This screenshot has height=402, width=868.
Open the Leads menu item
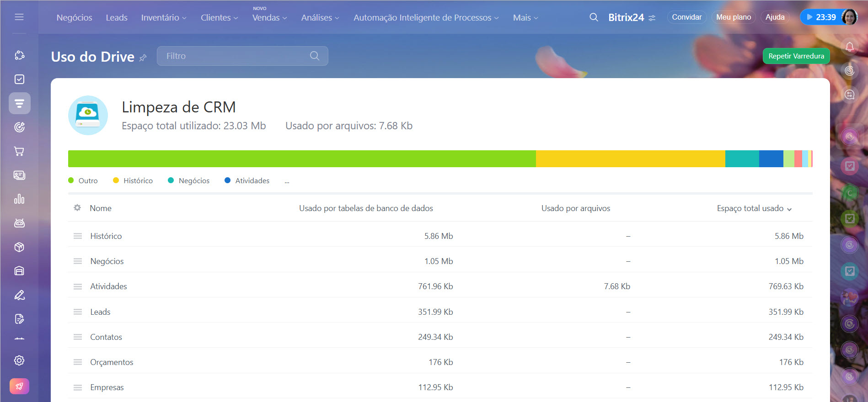click(117, 18)
